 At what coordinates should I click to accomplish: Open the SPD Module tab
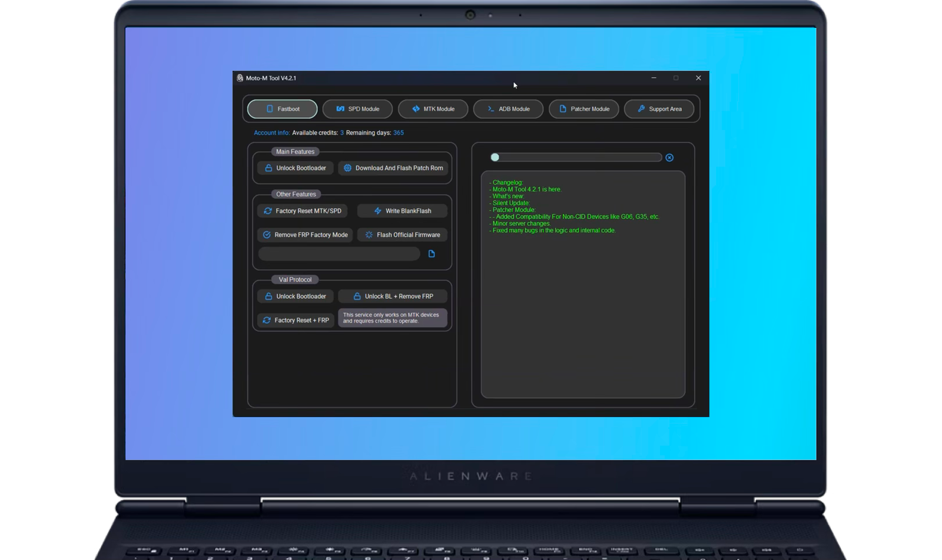click(x=357, y=109)
